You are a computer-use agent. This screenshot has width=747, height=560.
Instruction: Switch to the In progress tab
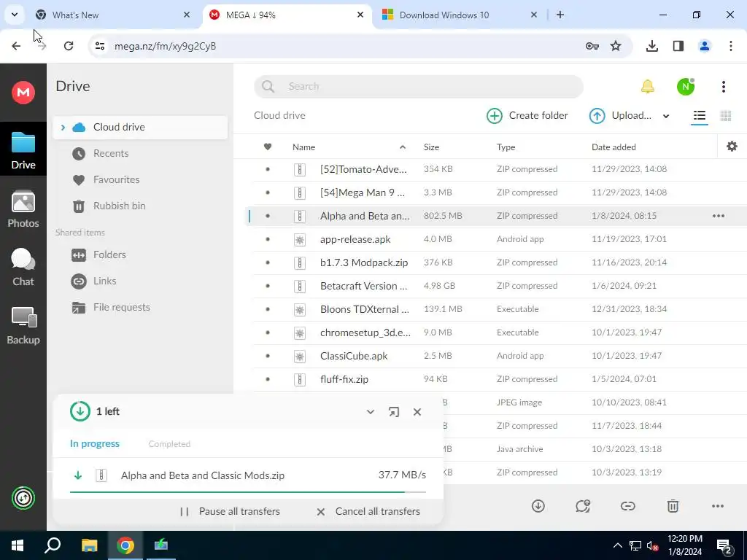pyautogui.click(x=94, y=444)
